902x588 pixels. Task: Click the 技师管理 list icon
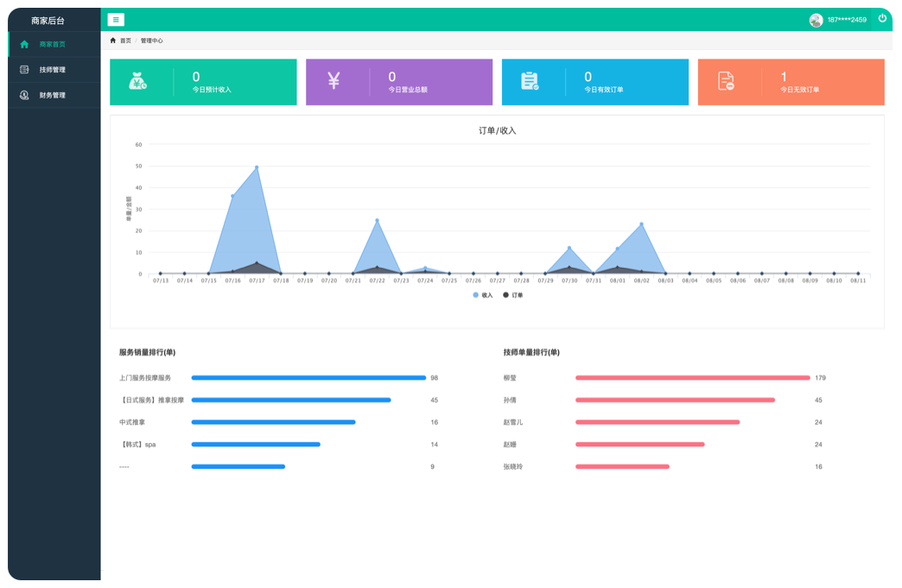[x=24, y=70]
